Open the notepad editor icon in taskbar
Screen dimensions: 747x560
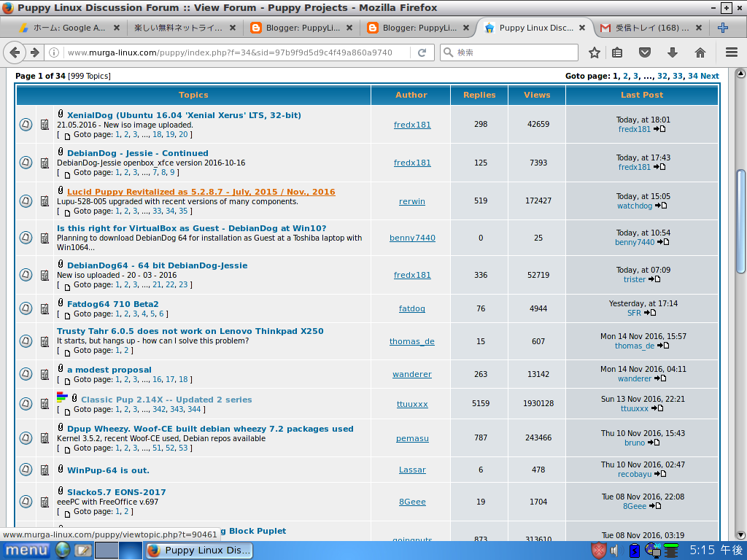click(x=82, y=550)
